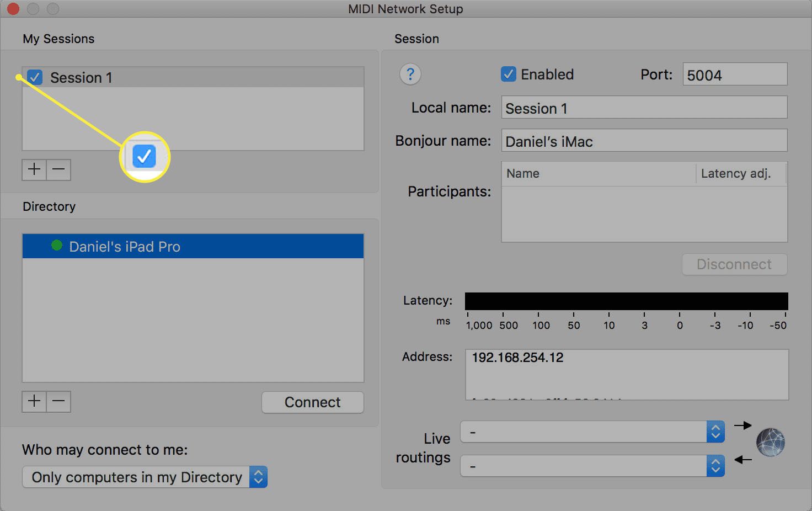Viewport: 812px width, 511px height.
Task: Edit the Bonjour name field
Action: 644,140
